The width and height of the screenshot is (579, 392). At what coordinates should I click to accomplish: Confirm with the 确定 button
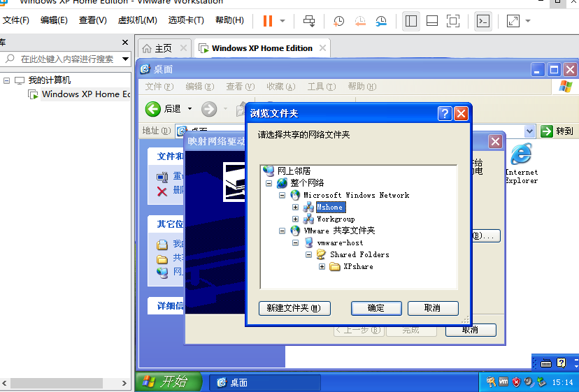tap(376, 308)
